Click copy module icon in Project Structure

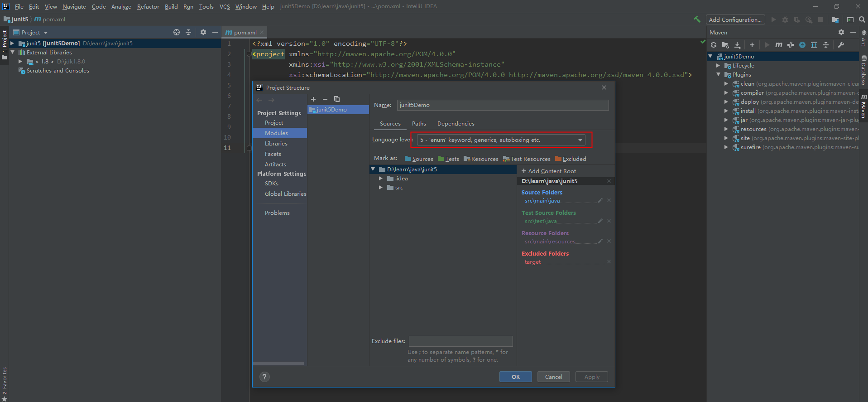click(337, 99)
